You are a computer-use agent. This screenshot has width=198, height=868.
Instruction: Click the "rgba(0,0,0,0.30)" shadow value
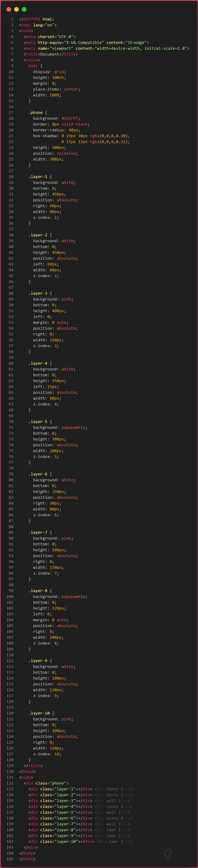click(x=109, y=136)
